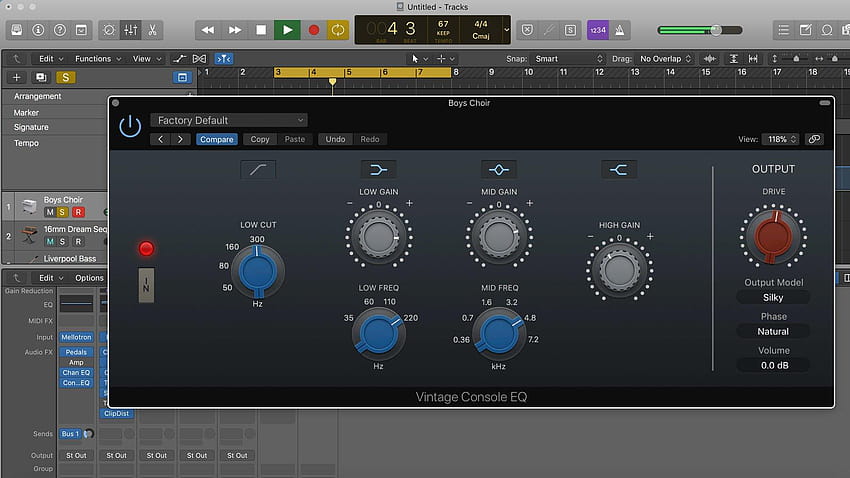The height and width of the screenshot is (478, 850).
Task: Open Smart Controls dial icon
Action: point(109,30)
